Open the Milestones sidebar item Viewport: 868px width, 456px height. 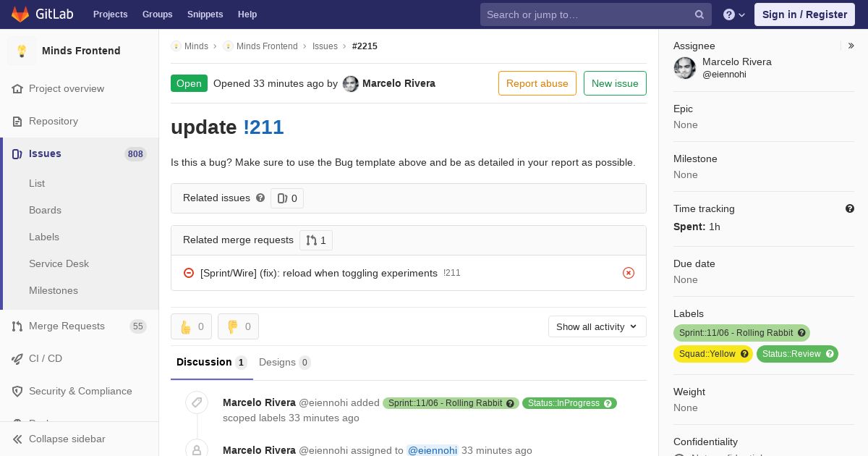(54, 290)
